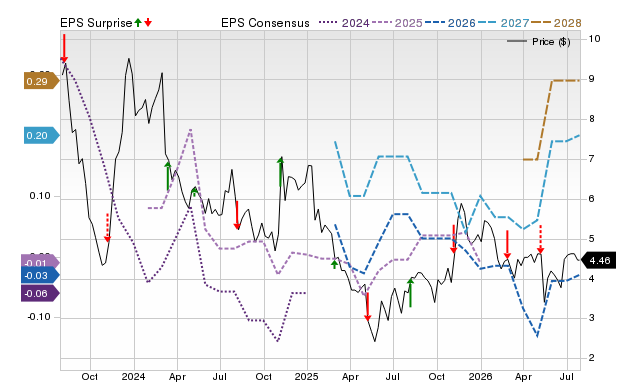Image resolution: width=640 pixels, height=382 pixels.
Task: Click the 7 label on the price axis
Action: tap(591, 158)
